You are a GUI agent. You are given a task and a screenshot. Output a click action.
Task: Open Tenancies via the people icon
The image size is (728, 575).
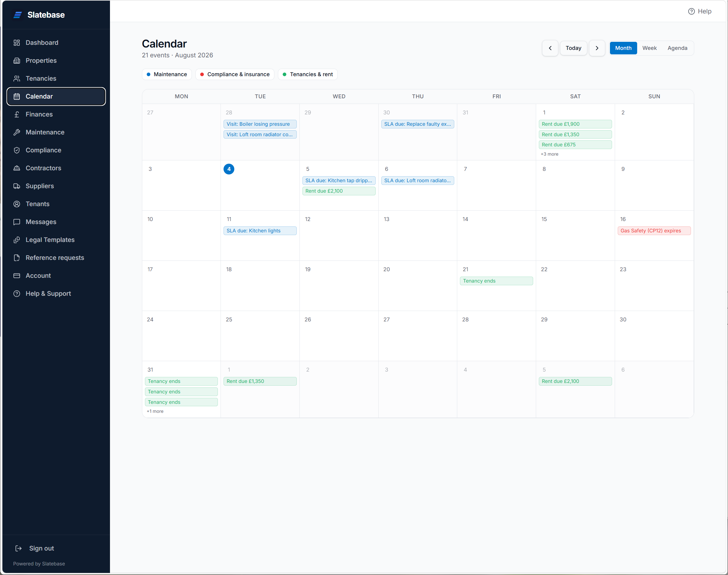coord(16,79)
